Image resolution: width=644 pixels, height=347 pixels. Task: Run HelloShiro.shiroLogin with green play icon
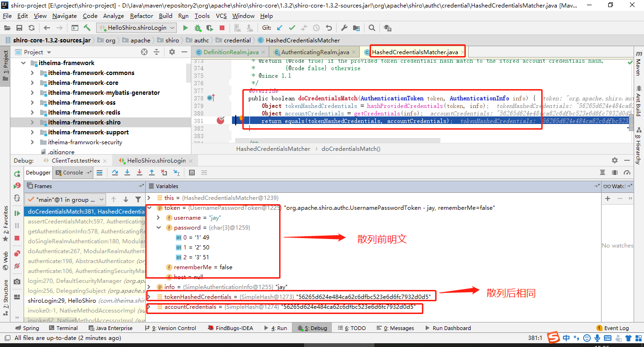point(185,28)
